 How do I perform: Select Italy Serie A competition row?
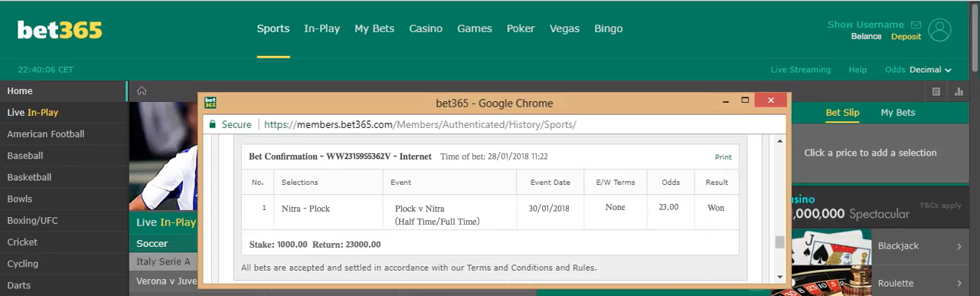click(163, 261)
